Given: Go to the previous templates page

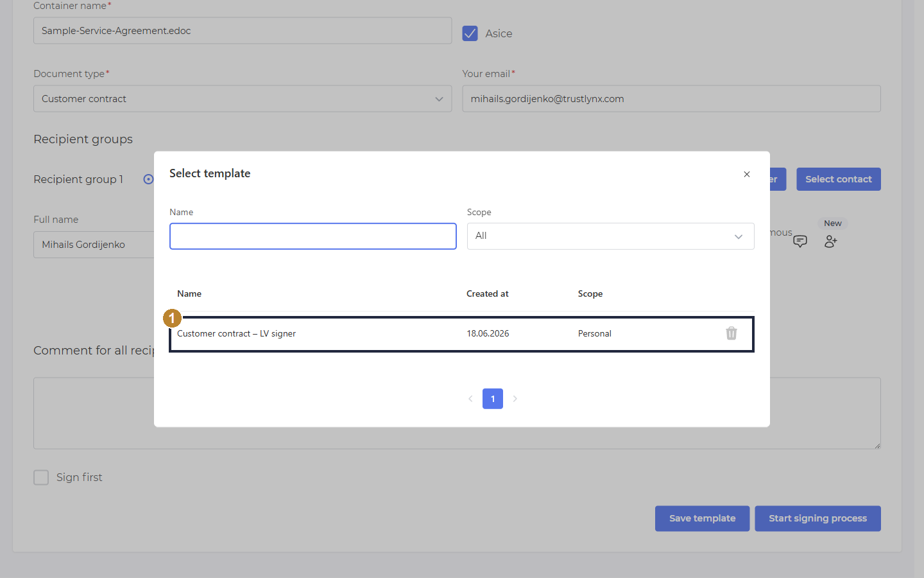Looking at the screenshot, I should pos(470,399).
